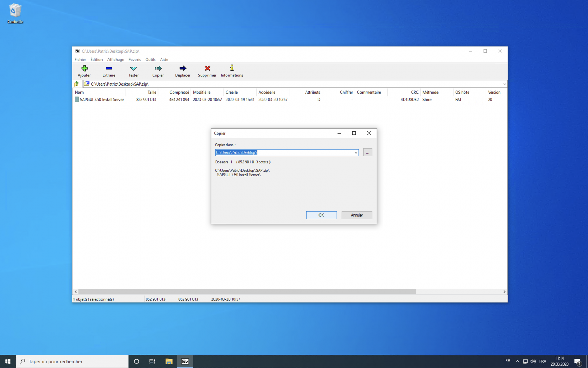The image size is (588, 368).
Task: Click the Annuler button
Action: click(357, 215)
